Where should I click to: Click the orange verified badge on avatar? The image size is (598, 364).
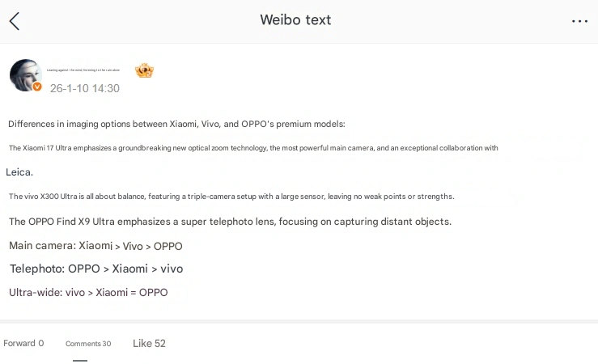(x=37, y=87)
